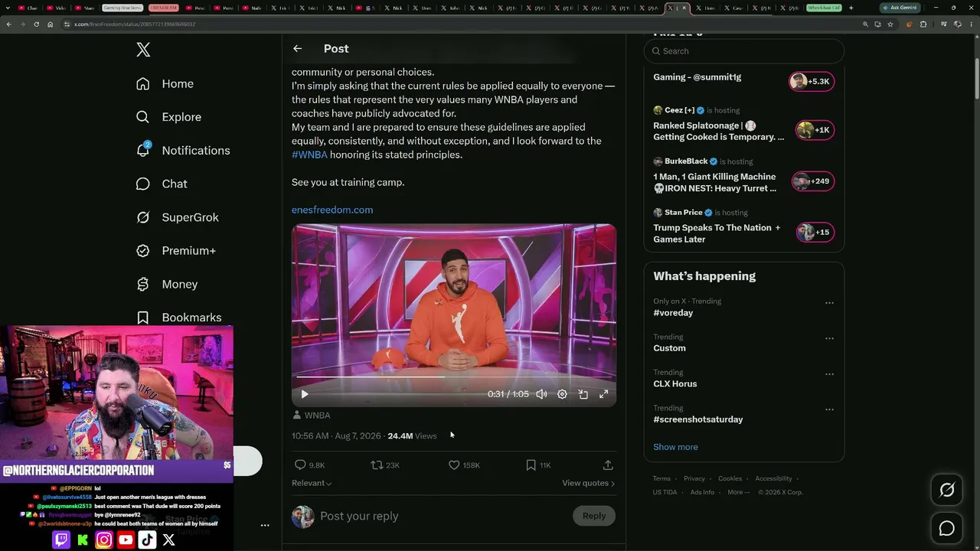
Task: Open more options for CLX Horus trend
Action: tap(829, 374)
